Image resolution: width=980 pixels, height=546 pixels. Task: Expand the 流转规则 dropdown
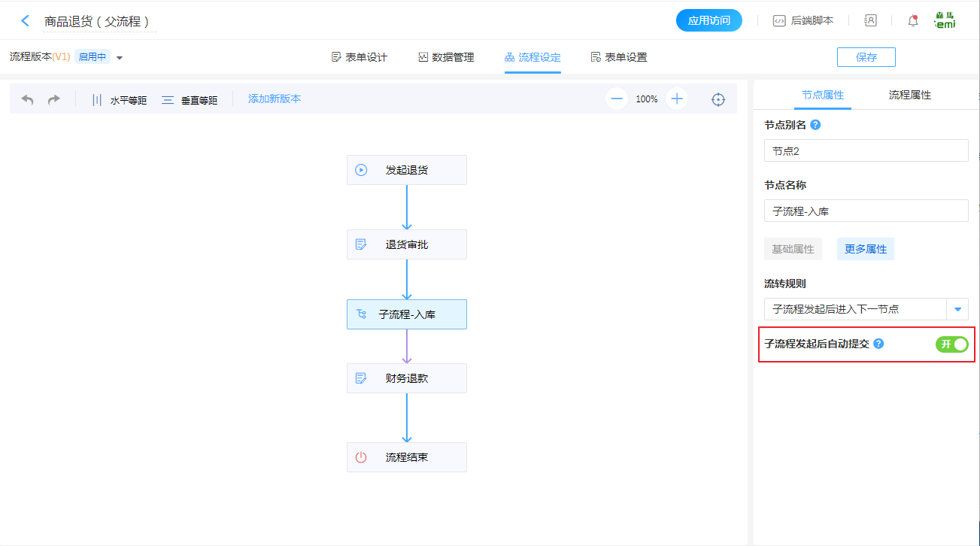click(957, 309)
